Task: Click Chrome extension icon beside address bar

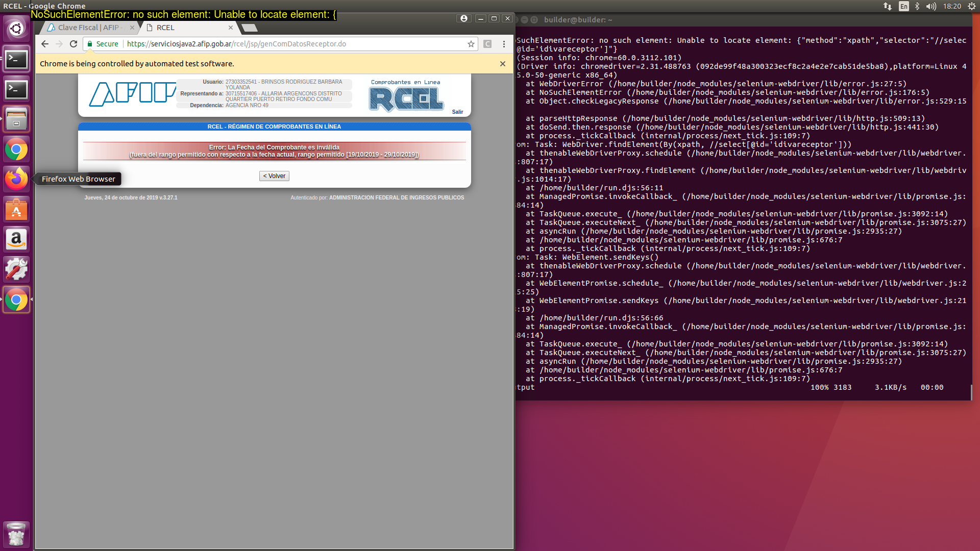Action: [487, 44]
